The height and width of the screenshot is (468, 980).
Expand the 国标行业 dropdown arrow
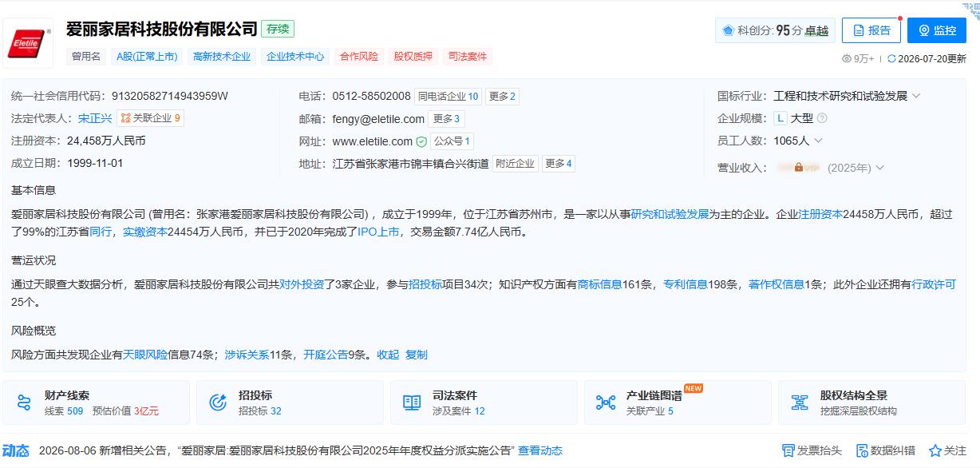[x=916, y=96]
